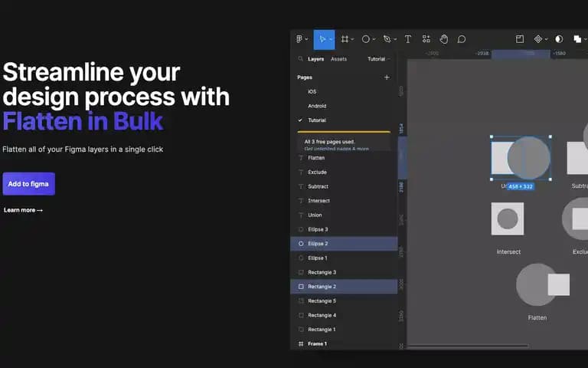588x368 pixels.
Task: Select the Rectangle 5 layer
Action: coord(345,301)
